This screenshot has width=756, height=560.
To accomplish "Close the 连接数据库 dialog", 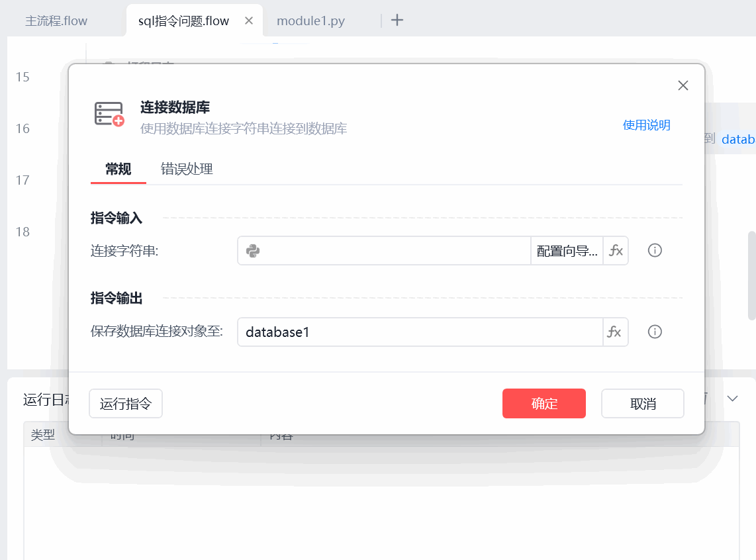I will [x=683, y=86].
